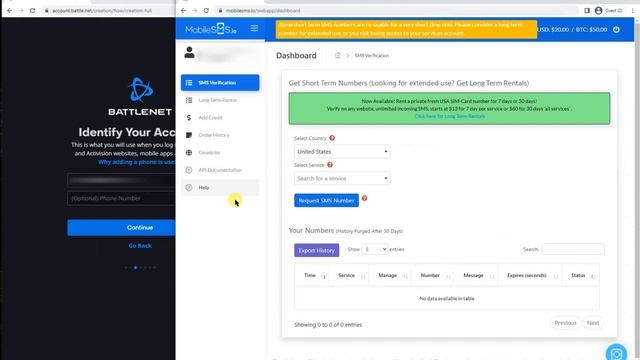The image size is (640, 360).
Task: Click the Why adding a phone link
Action: pyautogui.click(x=136, y=162)
